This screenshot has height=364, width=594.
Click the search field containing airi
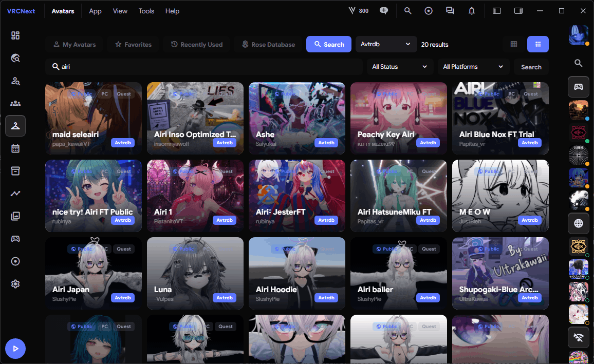[x=204, y=67]
